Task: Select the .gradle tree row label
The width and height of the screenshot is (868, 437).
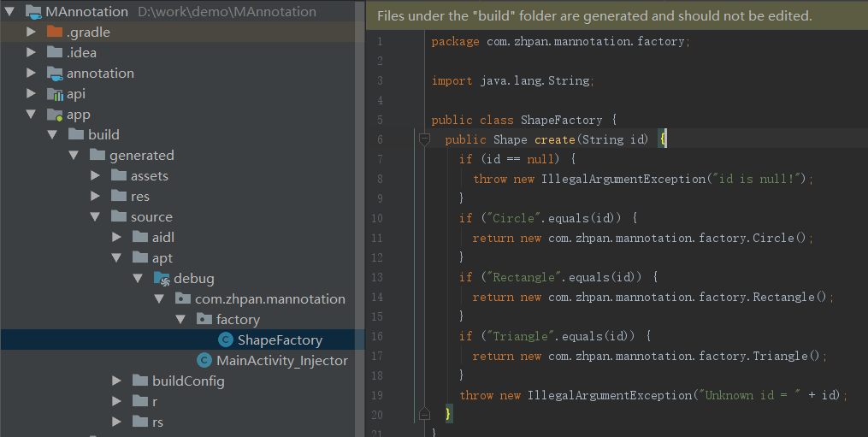Action: point(88,32)
